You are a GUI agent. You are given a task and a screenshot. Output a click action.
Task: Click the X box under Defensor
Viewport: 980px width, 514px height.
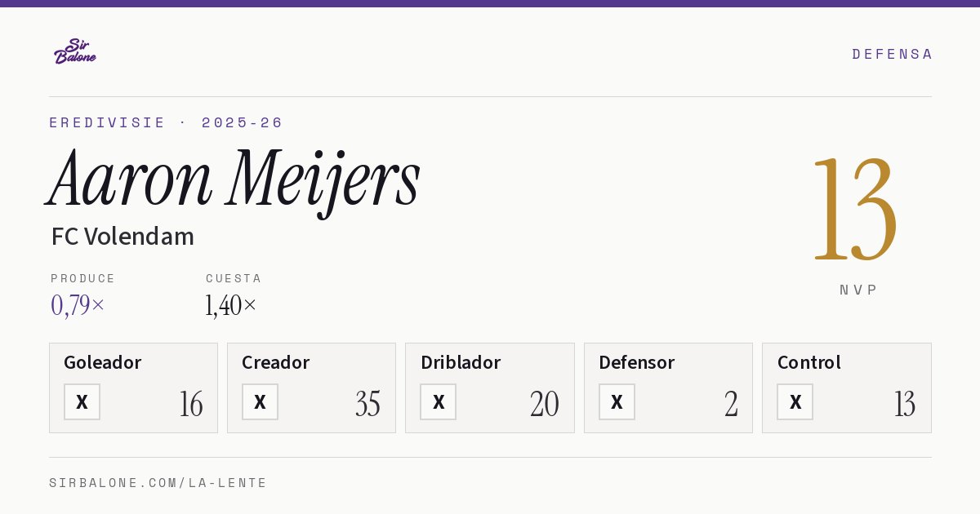coord(617,401)
